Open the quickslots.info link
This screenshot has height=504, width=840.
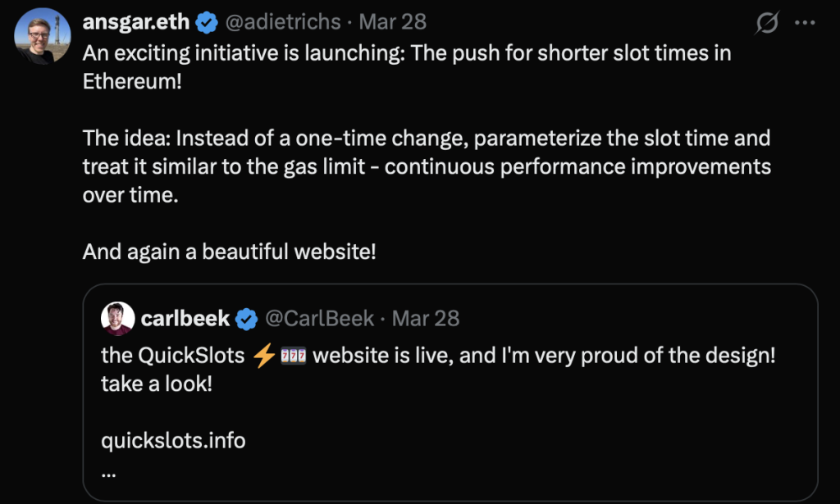tap(171, 440)
